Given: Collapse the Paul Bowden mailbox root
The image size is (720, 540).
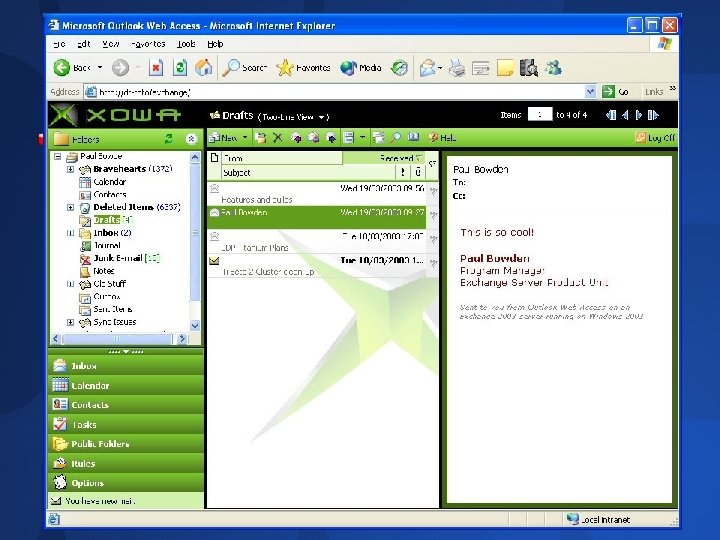Looking at the screenshot, I should [58, 156].
